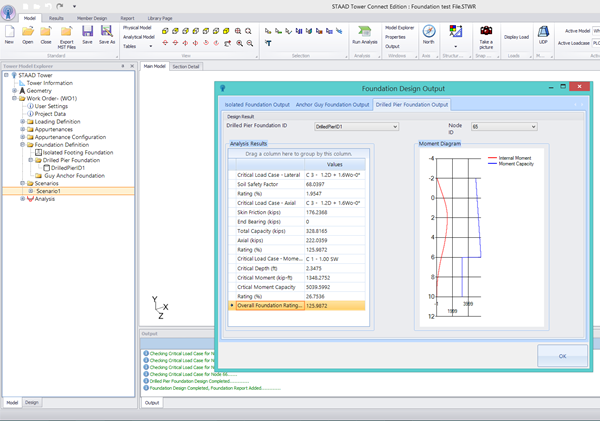Click the New file icon
Viewport: 600px width, 421px height.
9,32
